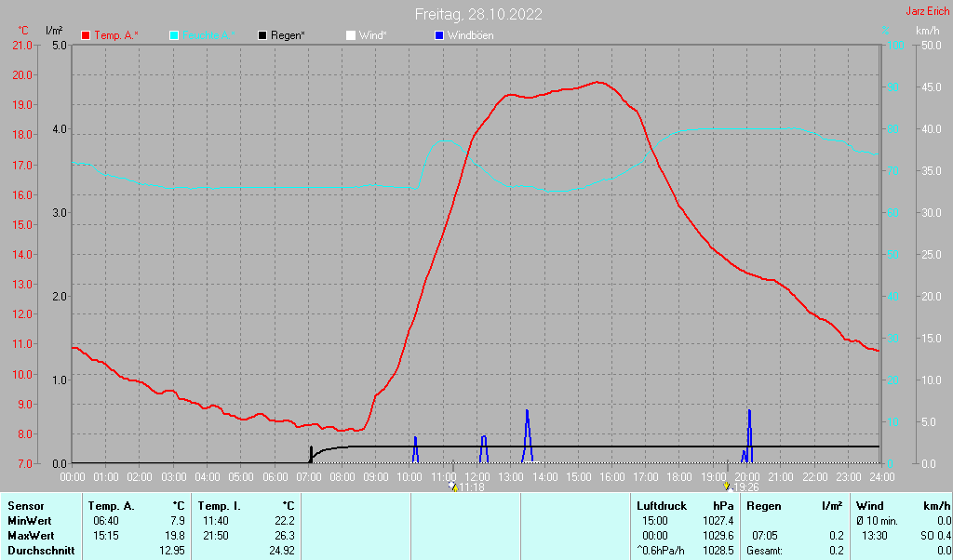Click the '19:26' sunset time label
This screenshot has width=953, height=560.
tap(745, 487)
